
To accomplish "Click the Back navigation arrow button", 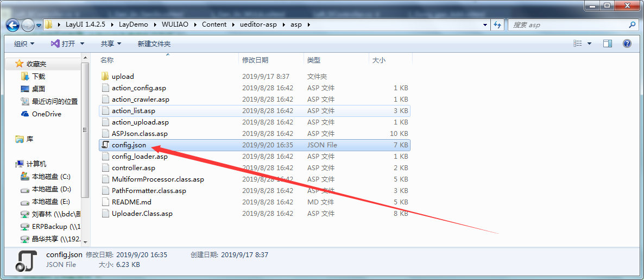I will tap(13, 25).
